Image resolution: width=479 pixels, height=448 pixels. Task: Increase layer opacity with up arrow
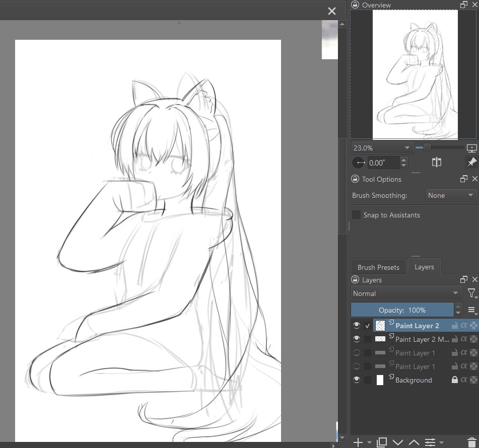coord(458,307)
